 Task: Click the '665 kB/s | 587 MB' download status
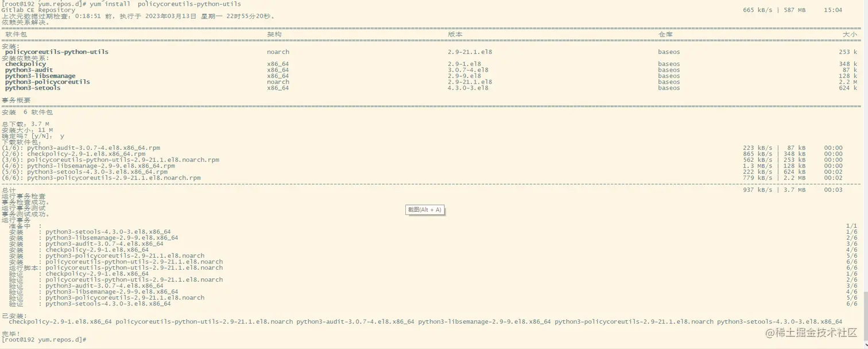(x=774, y=10)
